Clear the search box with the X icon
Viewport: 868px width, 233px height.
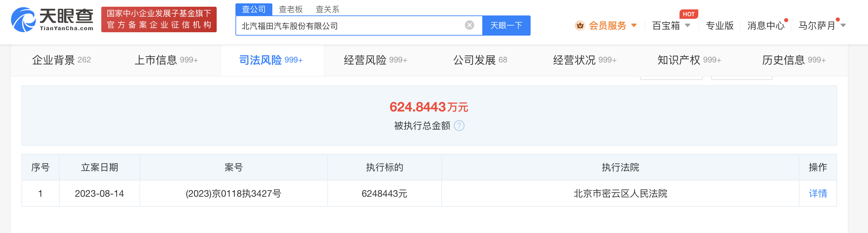point(469,25)
